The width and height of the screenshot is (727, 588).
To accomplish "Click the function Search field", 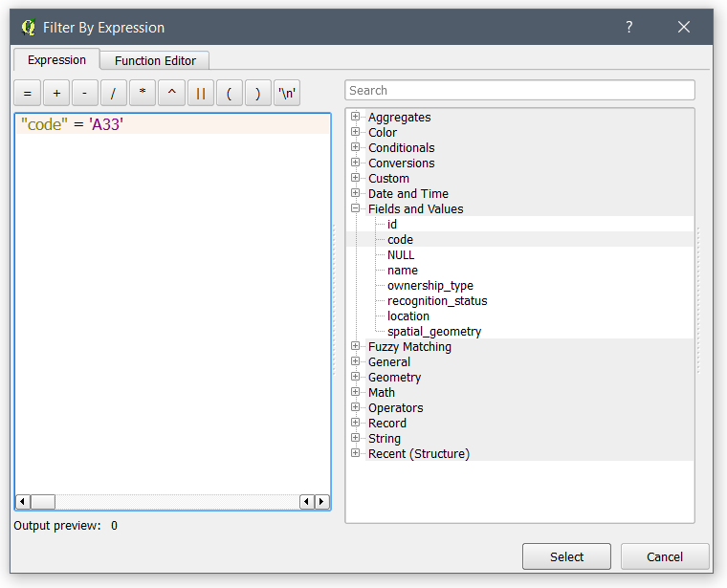I will (519, 91).
